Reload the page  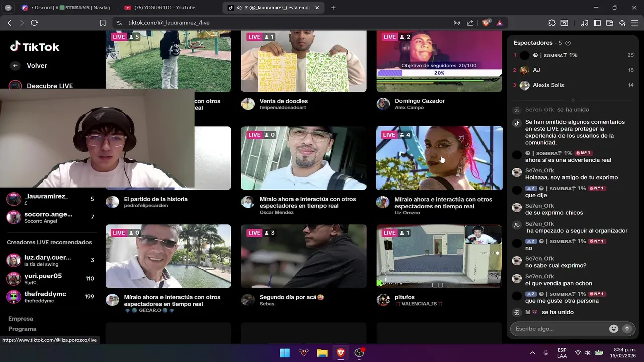pyautogui.click(x=34, y=23)
